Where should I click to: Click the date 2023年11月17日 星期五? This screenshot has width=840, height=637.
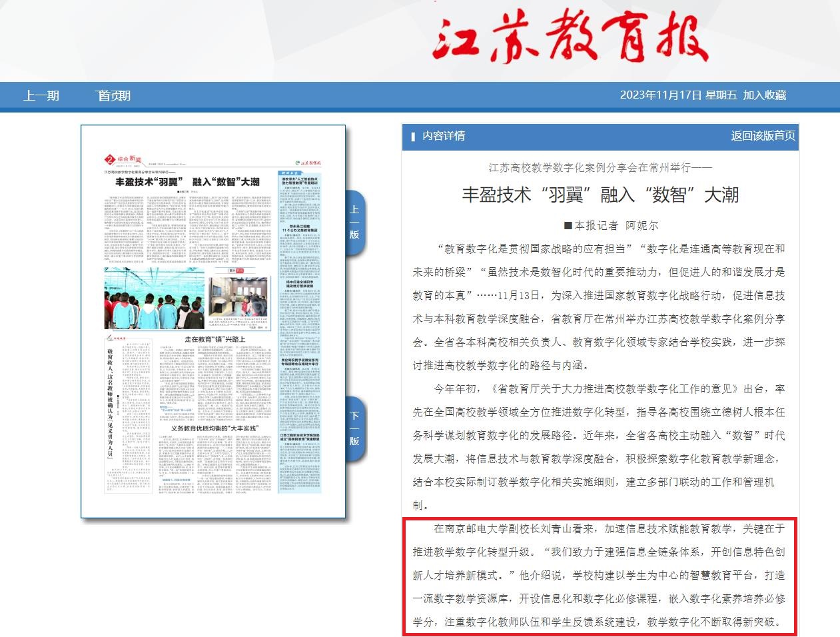tap(678, 95)
